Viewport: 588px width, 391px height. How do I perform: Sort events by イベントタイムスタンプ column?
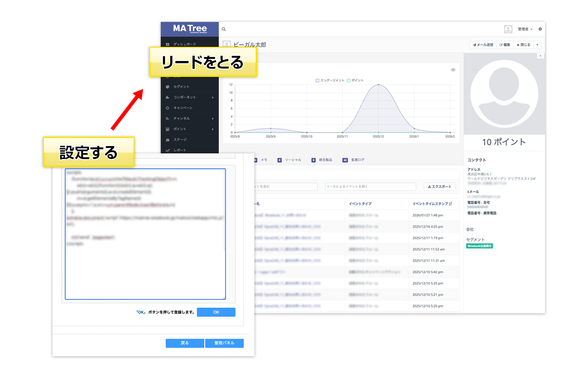pos(431,203)
